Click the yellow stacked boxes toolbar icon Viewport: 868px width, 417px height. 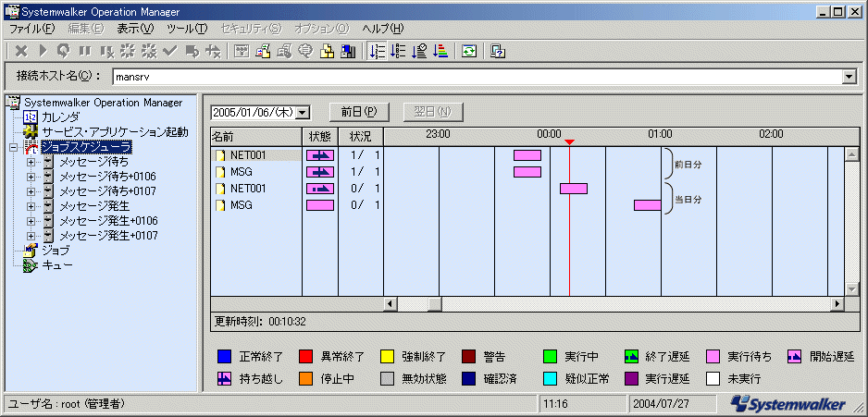327,52
